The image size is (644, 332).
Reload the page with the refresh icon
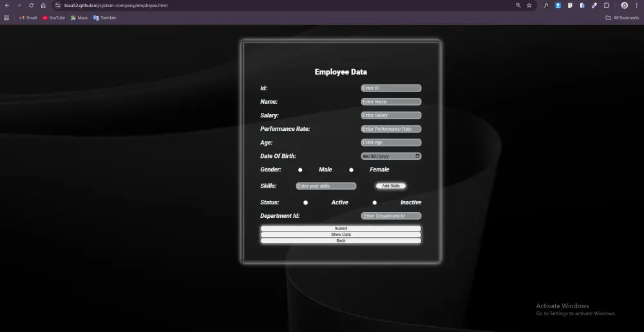(x=31, y=5)
